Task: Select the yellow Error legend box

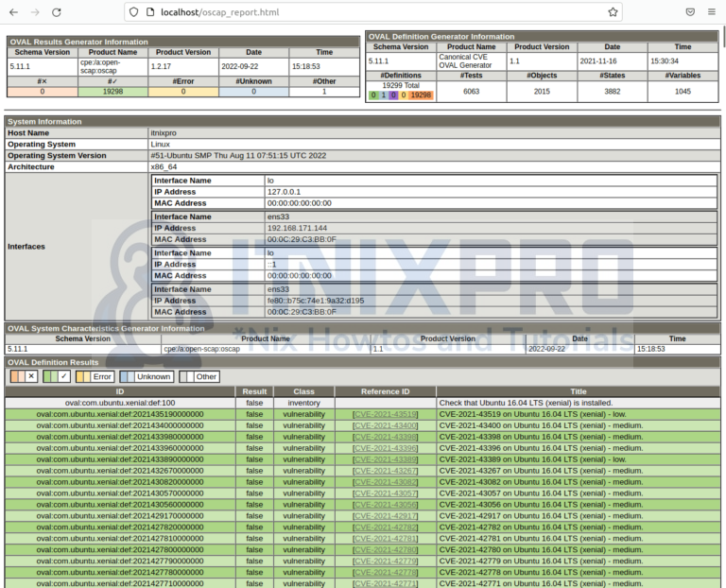Action: click(95, 376)
